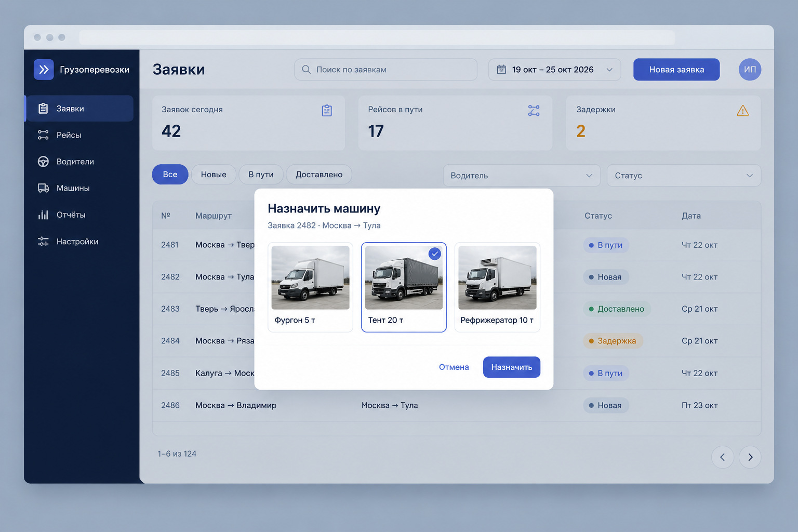Screen dimensions: 798x532
Task: Open the date range dropdown 19 окт – 25 окт 2026
Action: tap(555, 70)
